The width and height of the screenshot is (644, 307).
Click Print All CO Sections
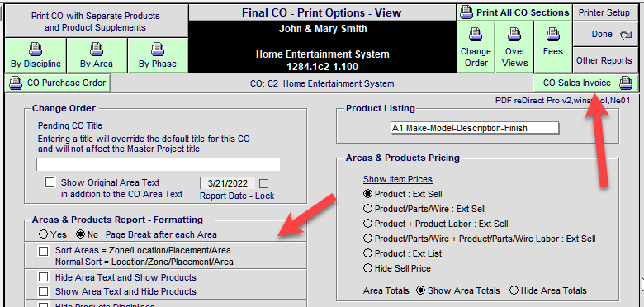pos(514,12)
